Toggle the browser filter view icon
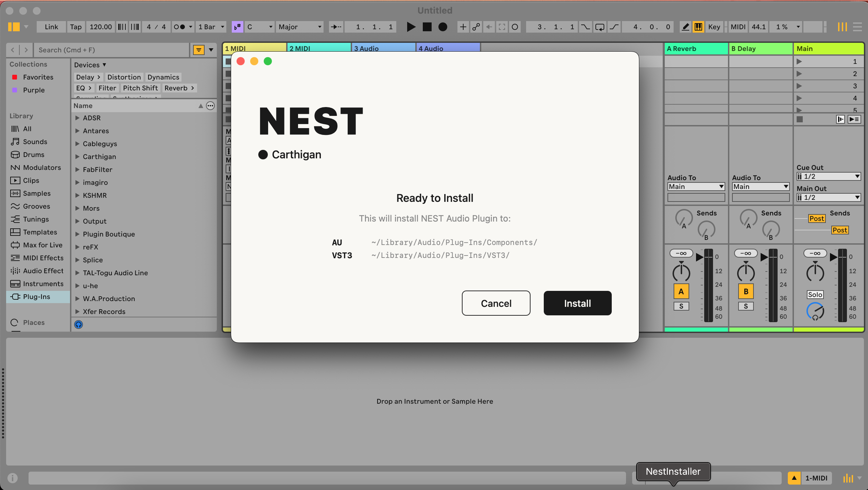The image size is (868, 490). (x=198, y=50)
